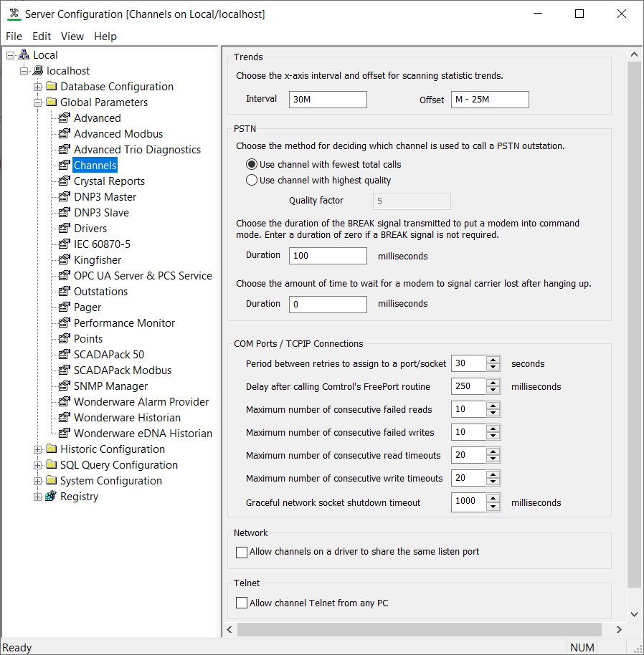
Task: Select 'Use channel with highest quality' option
Action: click(x=252, y=180)
